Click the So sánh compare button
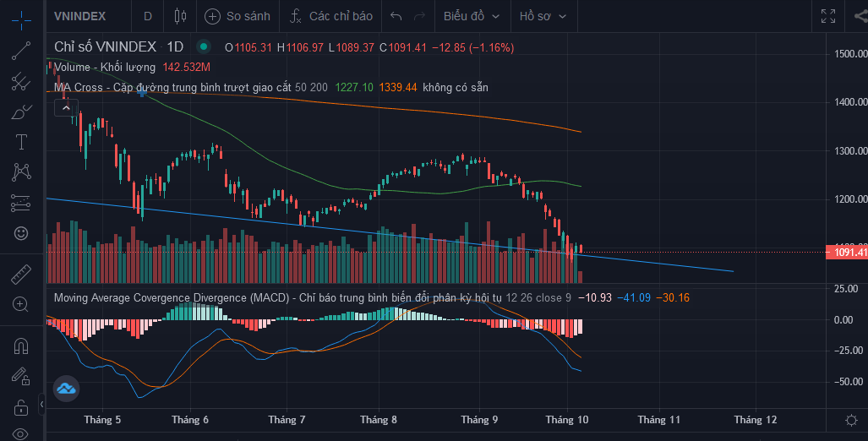The height and width of the screenshot is (441, 868). point(237,16)
